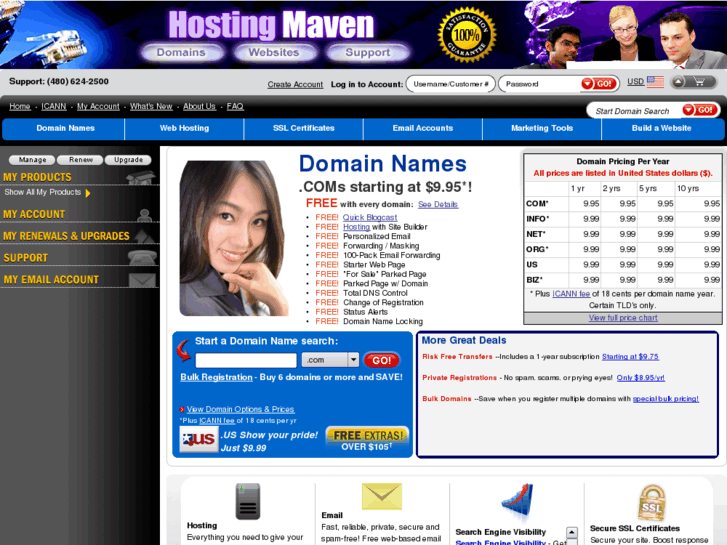
Task: Click the yellow Email envelope icon
Action: click(x=382, y=496)
